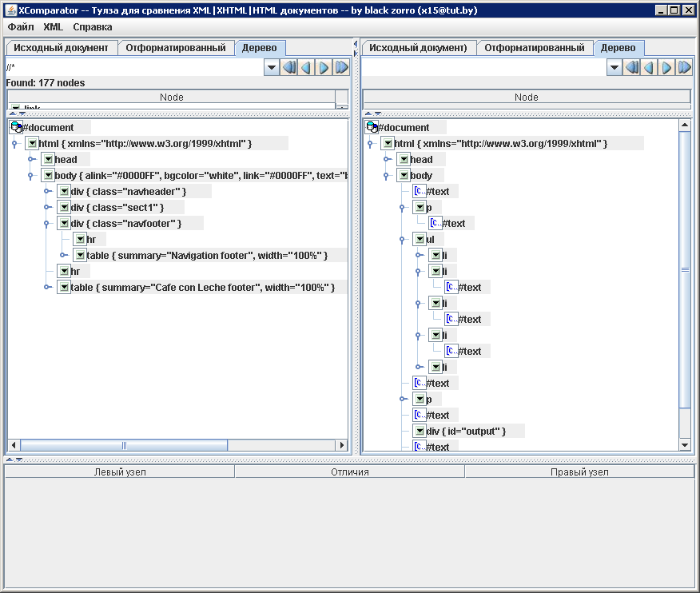Click the #document root icon in left tree
The width and height of the screenshot is (700, 593).
coord(15,127)
